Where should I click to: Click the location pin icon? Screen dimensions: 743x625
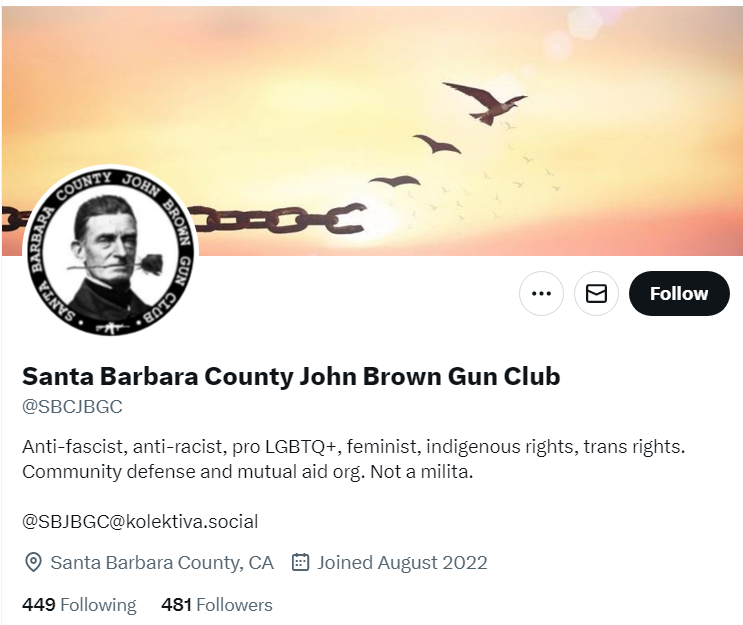pos(33,562)
